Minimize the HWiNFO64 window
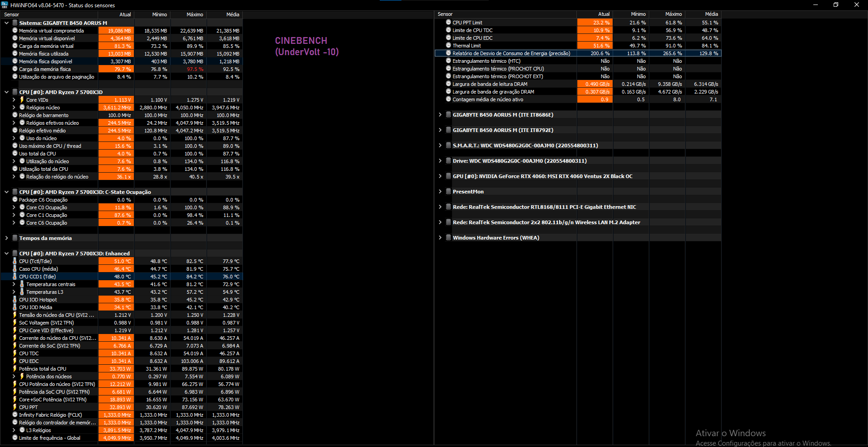Screen dimensions: 868x447 click(x=816, y=5)
